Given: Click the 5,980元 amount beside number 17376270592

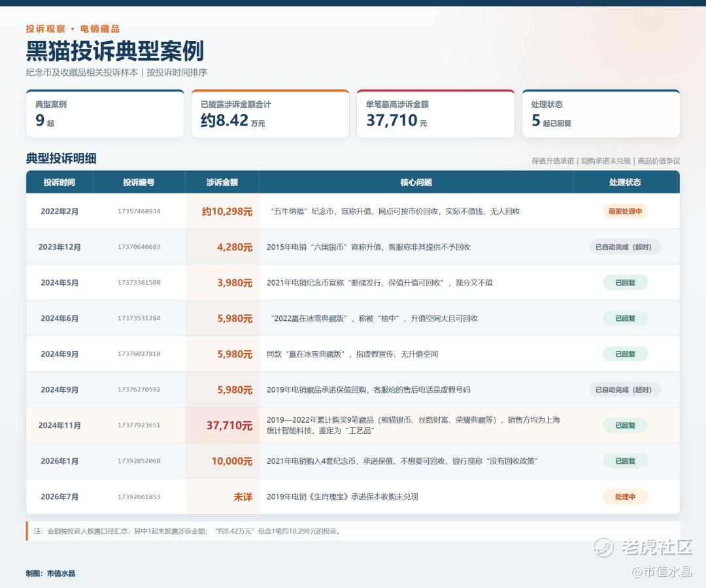Looking at the screenshot, I should [235, 389].
